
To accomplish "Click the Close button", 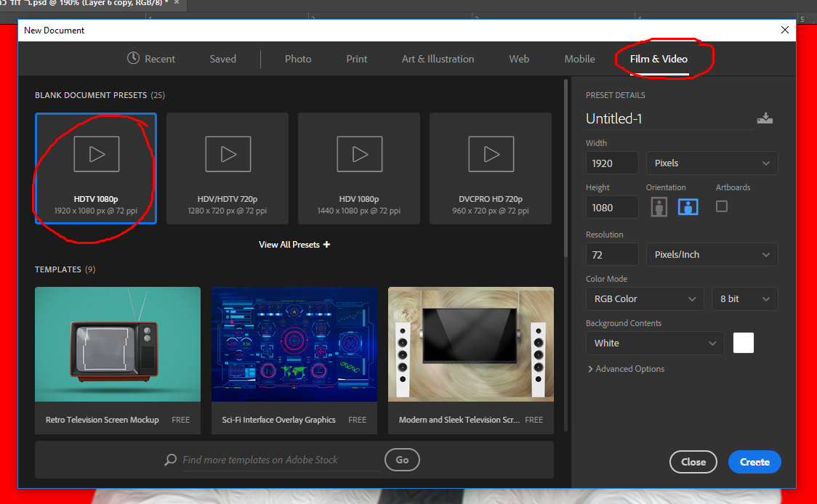I will [x=693, y=462].
